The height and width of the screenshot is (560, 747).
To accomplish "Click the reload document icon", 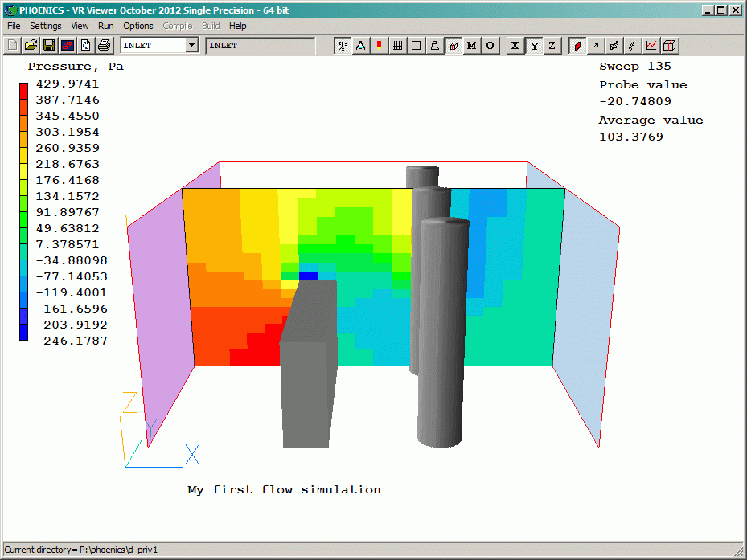I will coord(85,46).
